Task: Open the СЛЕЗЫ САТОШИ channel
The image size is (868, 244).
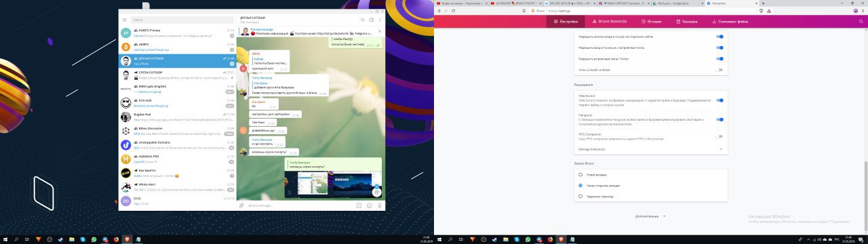Action: [177, 75]
